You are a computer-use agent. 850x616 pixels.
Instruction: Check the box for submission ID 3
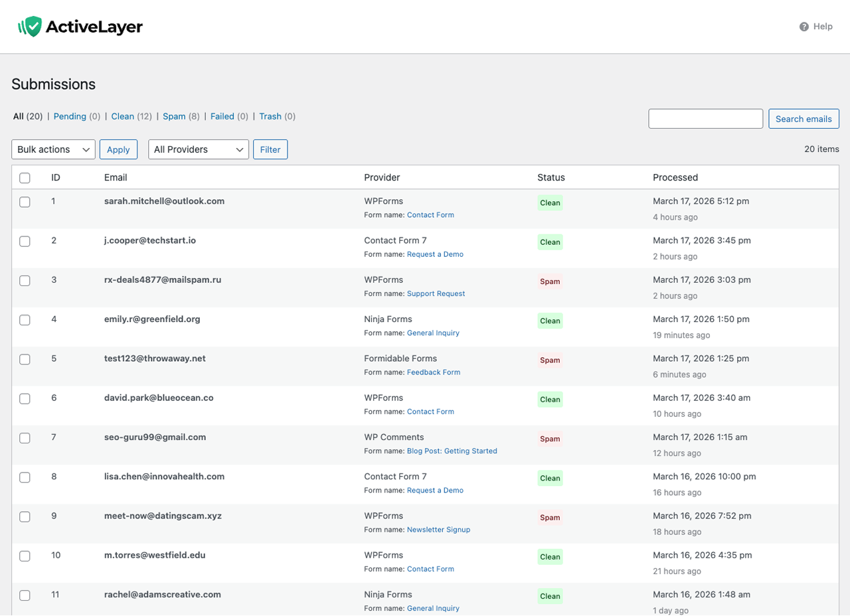pos(25,281)
